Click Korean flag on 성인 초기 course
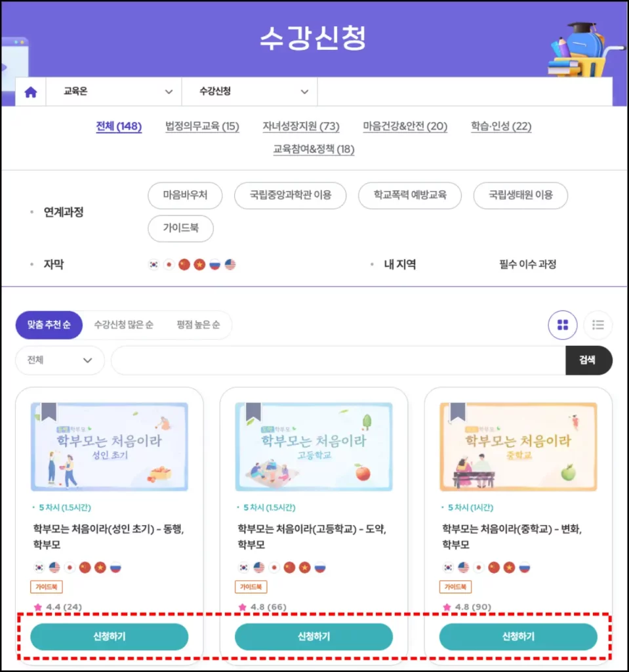The height and width of the screenshot is (672, 629). click(39, 568)
